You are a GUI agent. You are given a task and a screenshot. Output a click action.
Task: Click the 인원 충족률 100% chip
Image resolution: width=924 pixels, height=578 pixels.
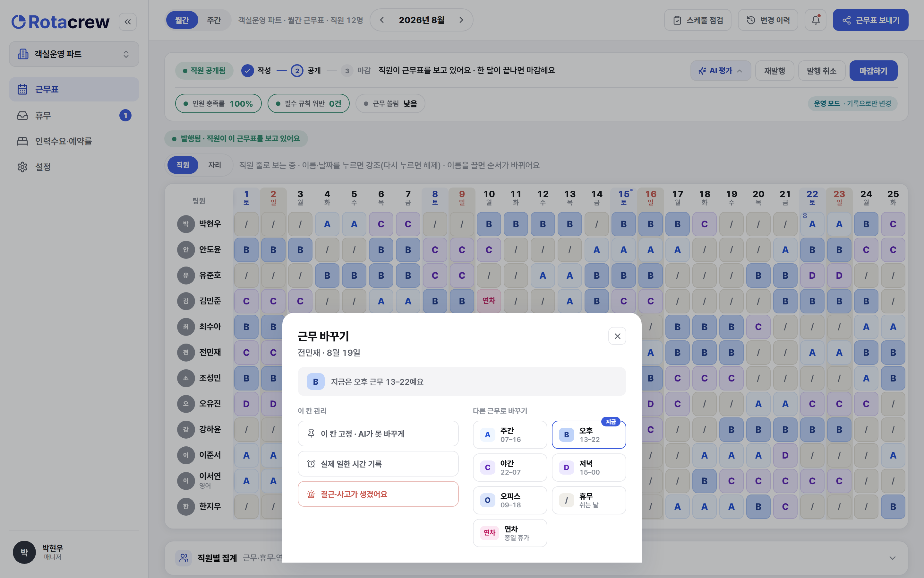pos(218,104)
